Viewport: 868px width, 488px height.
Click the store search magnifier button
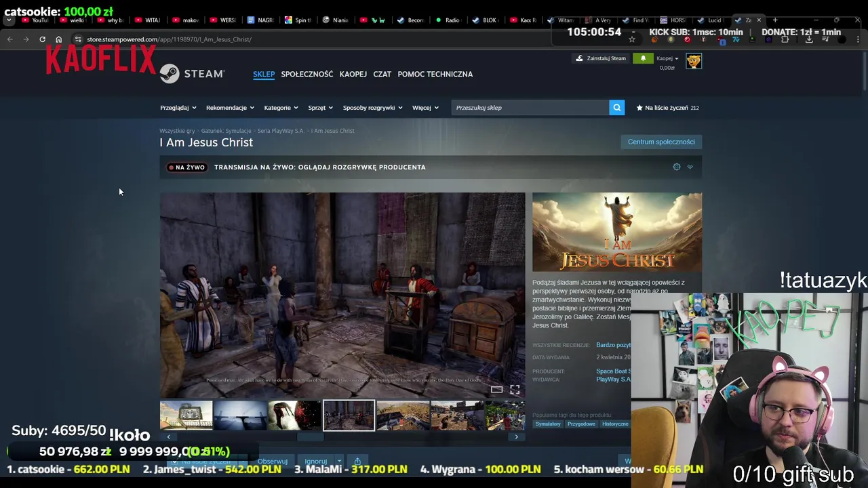pos(616,108)
